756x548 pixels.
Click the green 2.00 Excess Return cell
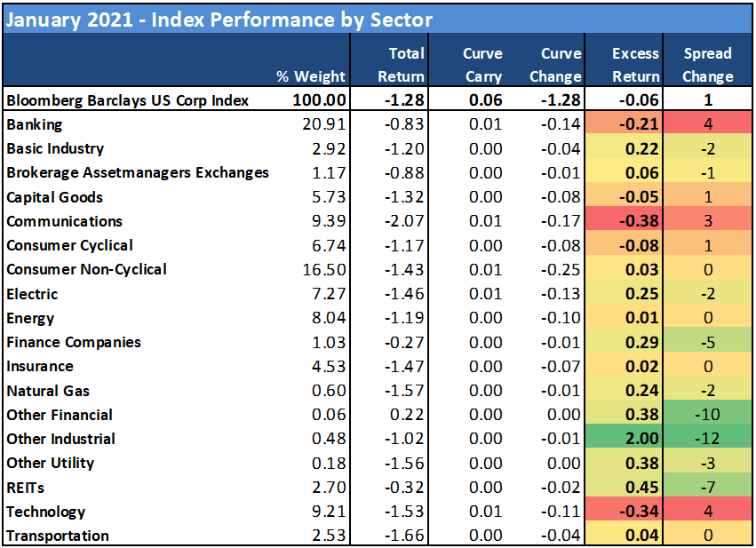coord(635,439)
